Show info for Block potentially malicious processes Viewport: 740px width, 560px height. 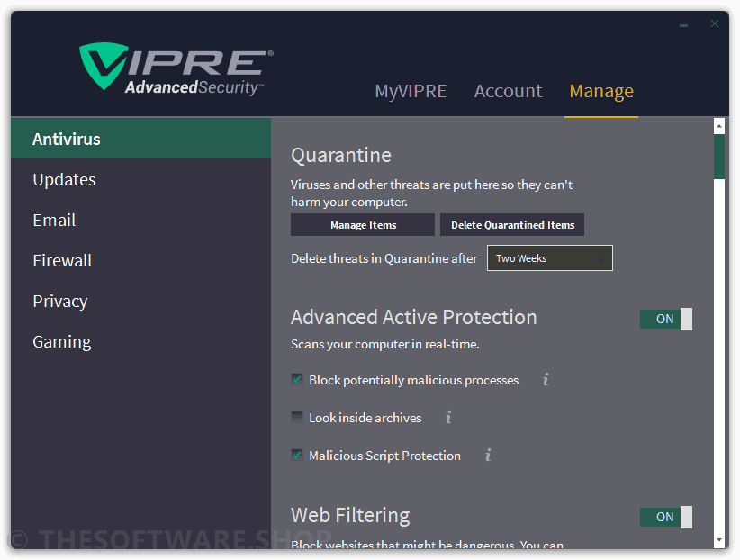coord(546,379)
